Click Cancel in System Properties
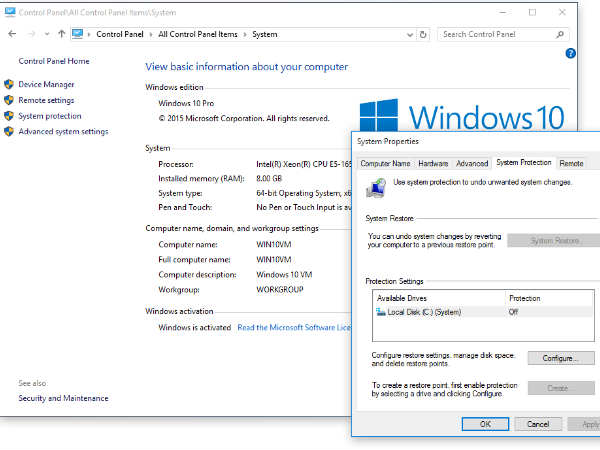This screenshot has width=600, height=450. [538, 424]
